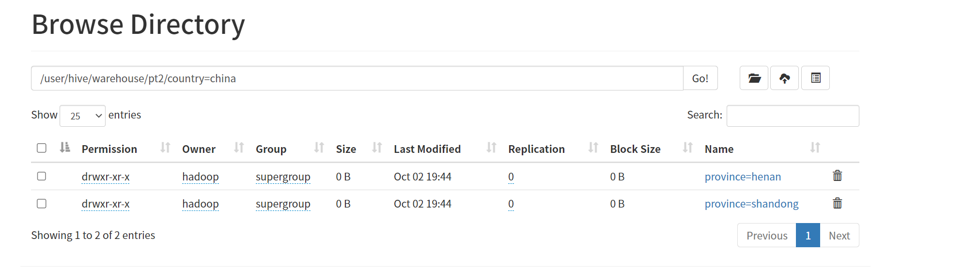Click the create directory folder icon
The image size is (980, 269).
pos(754,78)
